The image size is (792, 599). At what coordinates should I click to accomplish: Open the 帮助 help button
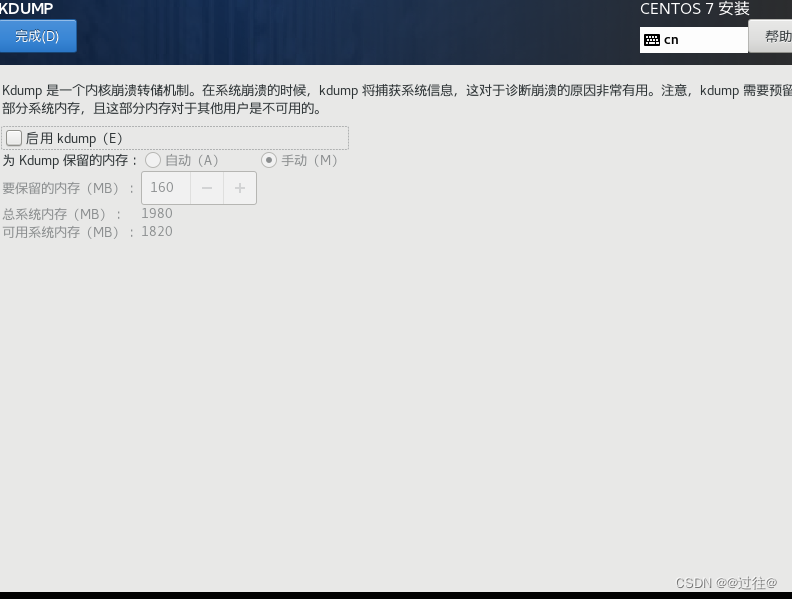coord(770,36)
